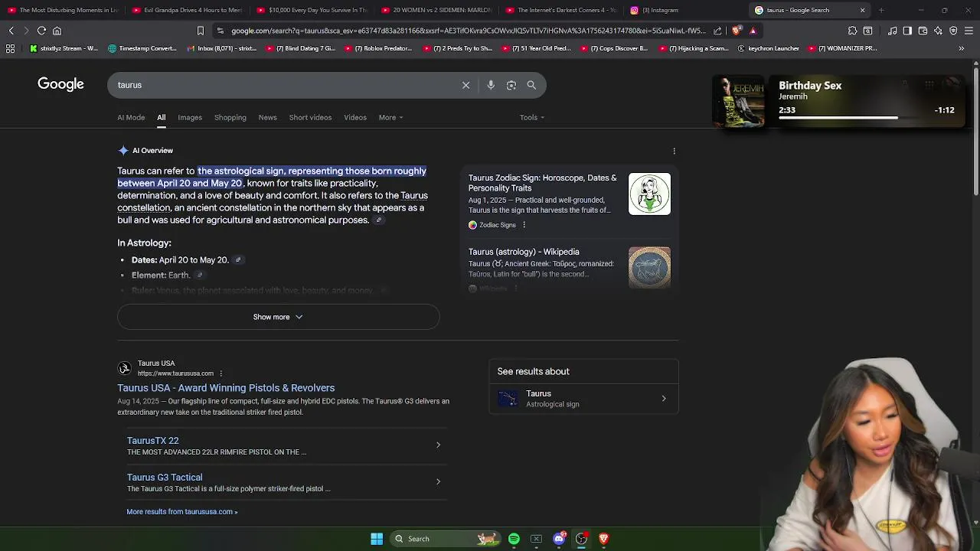Clear the taurus search query
The height and width of the screenshot is (551, 980).
[x=465, y=85]
